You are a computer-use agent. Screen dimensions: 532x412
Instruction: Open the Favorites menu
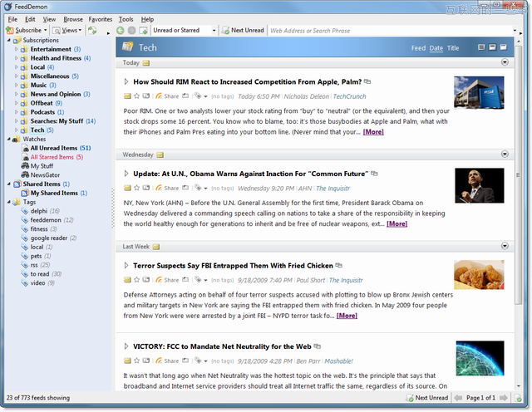101,18
